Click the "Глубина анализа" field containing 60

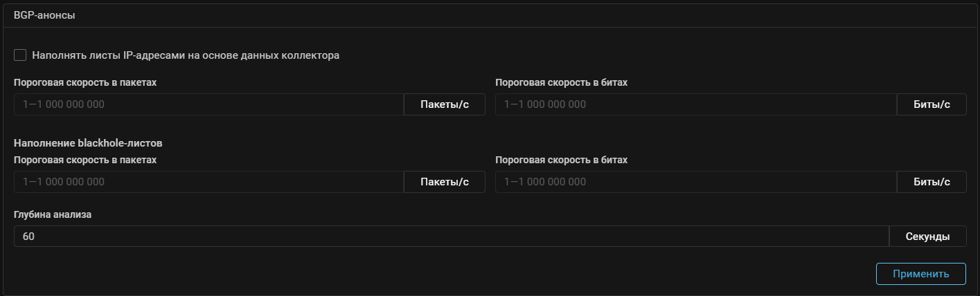(x=450, y=237)
